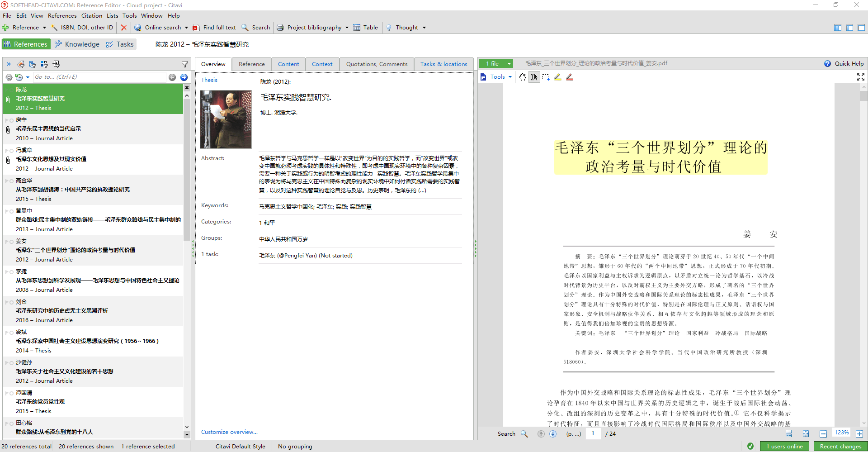The image size is (868, 452).
Task: Zoom in the PDF with plus icon
Action: (x=859, y=433)
